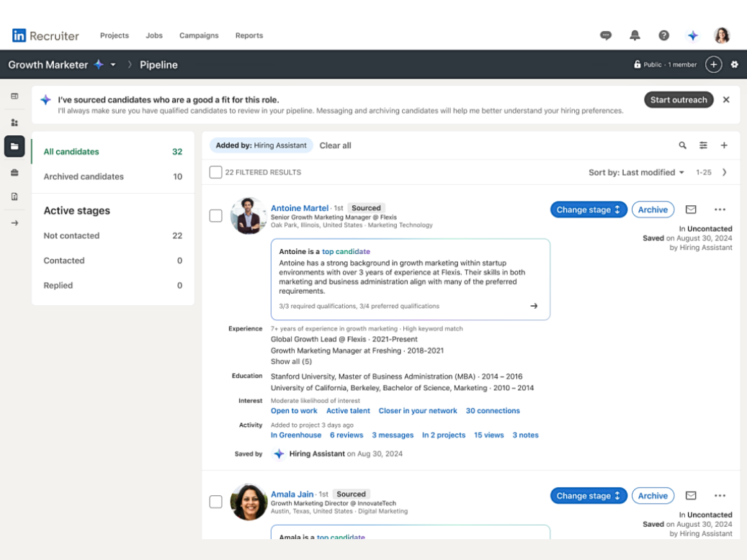This screenshot has height=560, width=747.
Task: Check the select-all filtered results checkbox
Action: [x=215, y=172]
